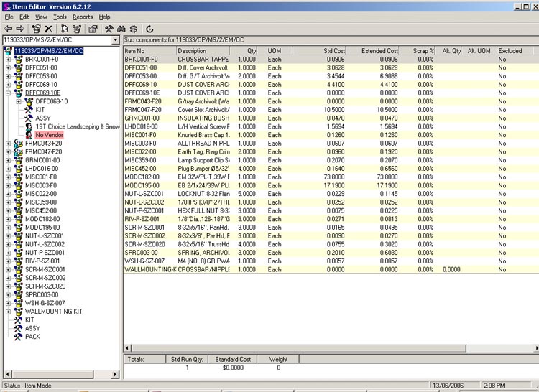The width and height of the screenshot is (539, 392).
Task: Open the Tools menu
Action: coord(60,17)
